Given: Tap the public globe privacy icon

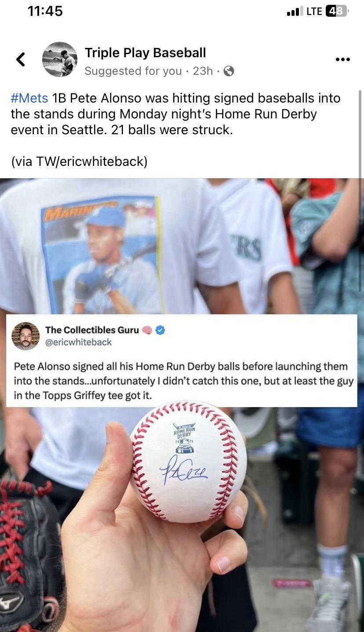Looking at the screenshot, I should [229, 71].
